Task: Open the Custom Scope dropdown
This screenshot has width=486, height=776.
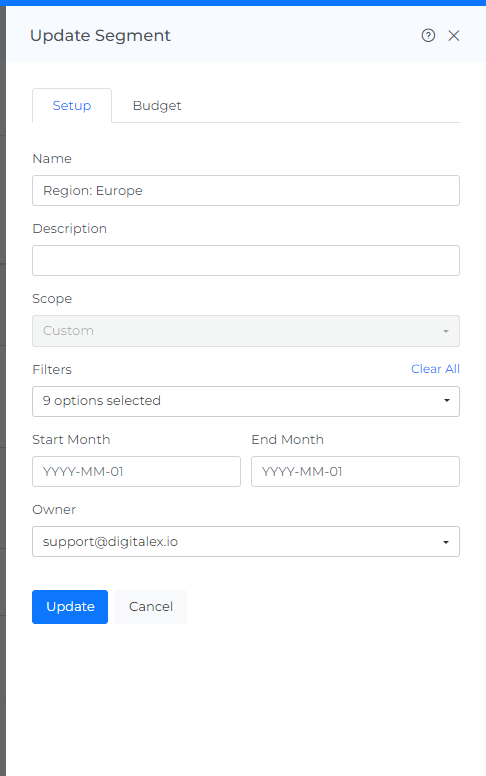Action: [246, 331]
